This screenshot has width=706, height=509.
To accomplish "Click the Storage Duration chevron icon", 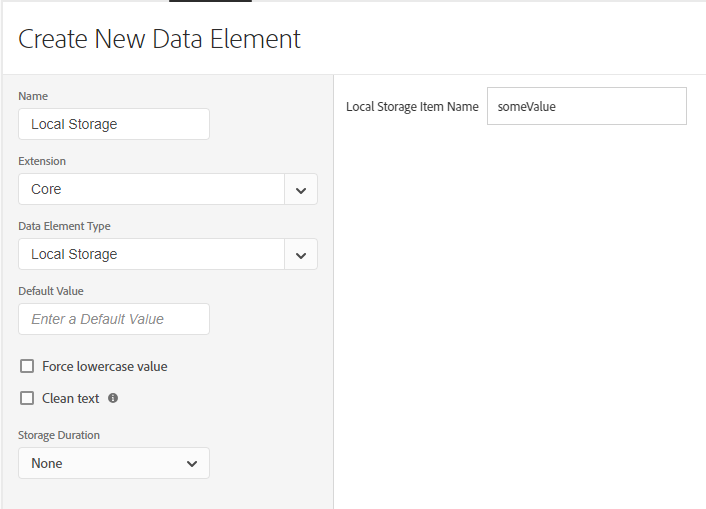I will pyautogui.click(x=192, y=464).
